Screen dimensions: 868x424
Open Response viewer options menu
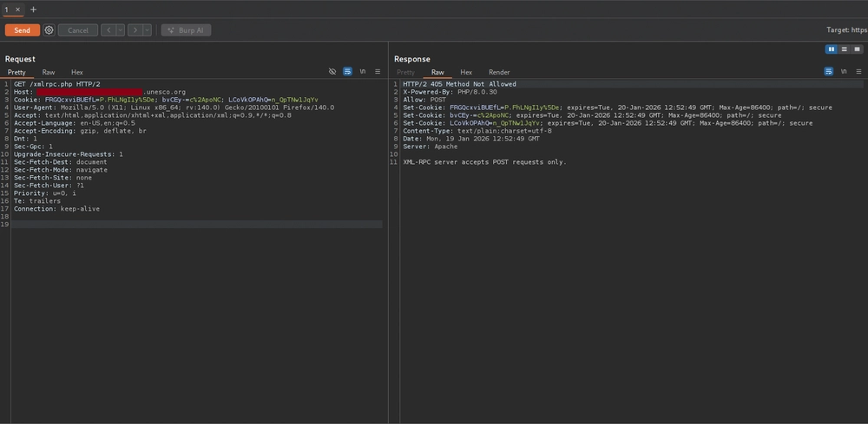pos(858,72)
